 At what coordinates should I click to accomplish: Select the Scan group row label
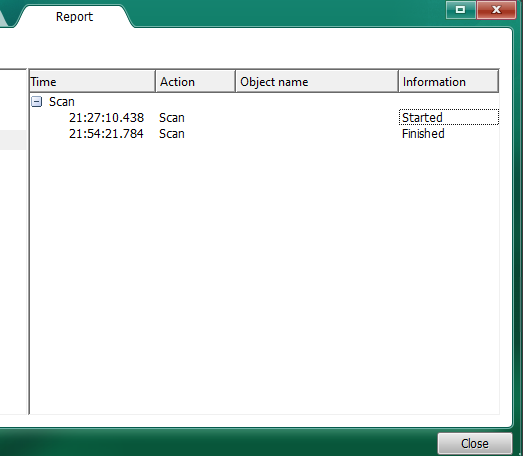point(62,102)
